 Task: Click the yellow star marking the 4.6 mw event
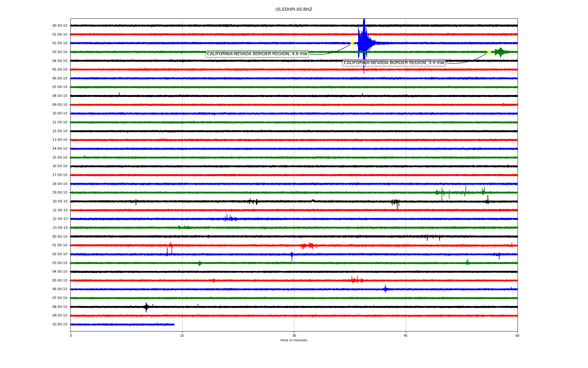(x=352, y=43)
